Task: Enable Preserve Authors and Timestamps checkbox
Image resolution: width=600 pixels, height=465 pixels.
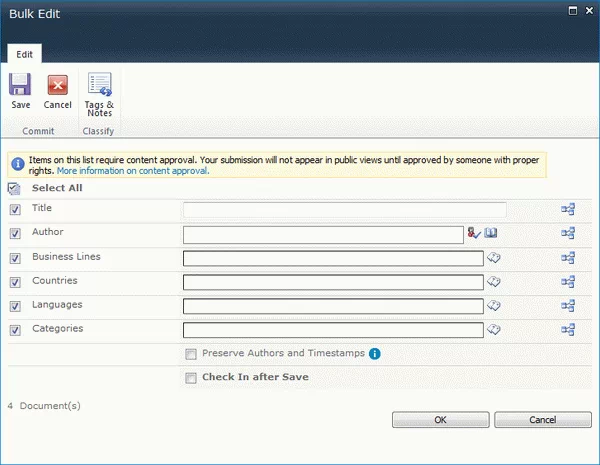Action: 191,354
